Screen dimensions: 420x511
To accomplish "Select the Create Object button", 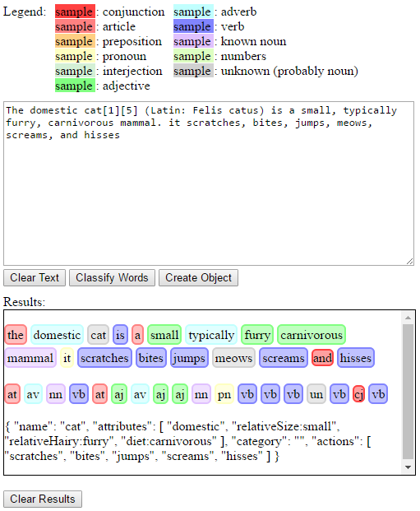I will tap(198, 277).
